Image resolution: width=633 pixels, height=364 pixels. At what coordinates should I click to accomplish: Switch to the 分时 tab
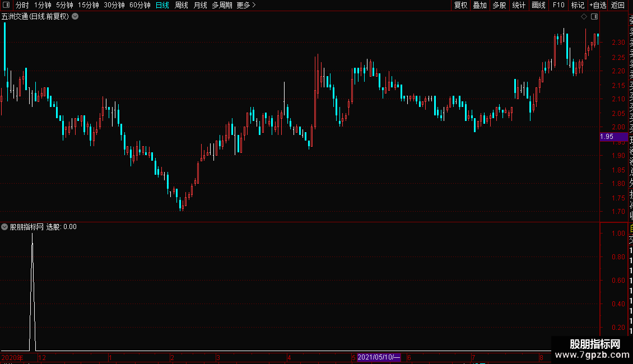coord(22,5)
